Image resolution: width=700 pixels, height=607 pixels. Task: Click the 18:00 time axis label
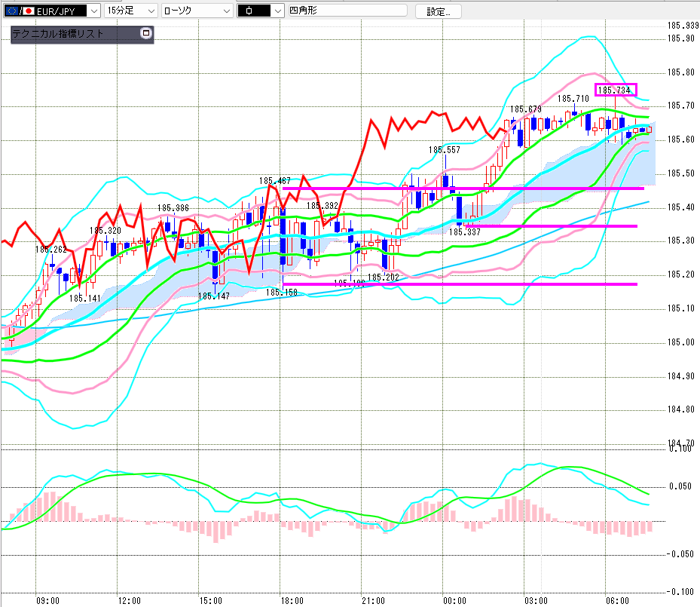coord(292,601)
